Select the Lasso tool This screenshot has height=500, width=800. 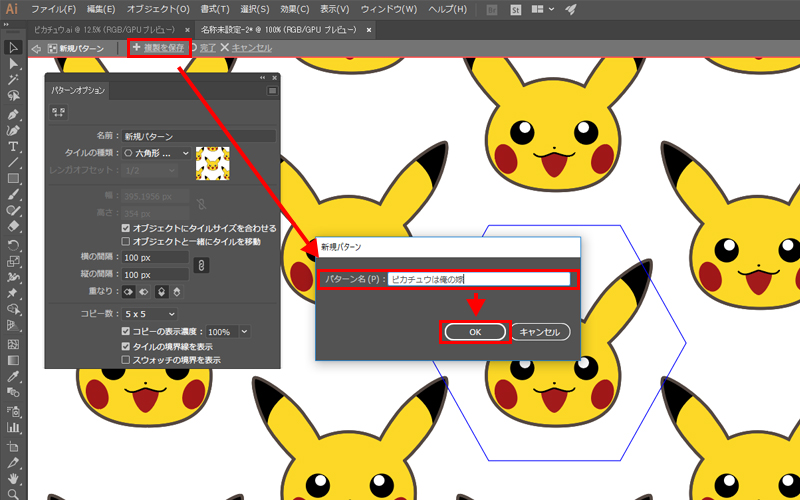13,95
